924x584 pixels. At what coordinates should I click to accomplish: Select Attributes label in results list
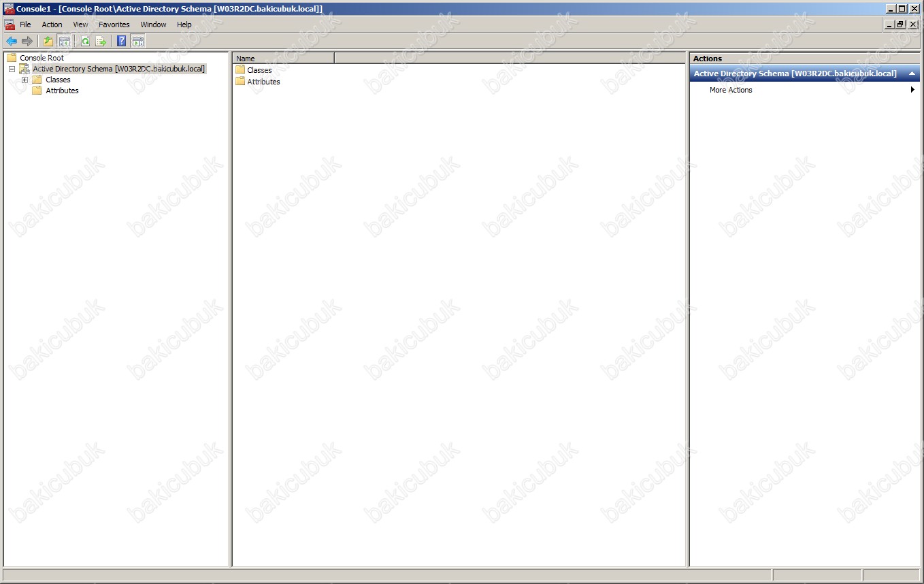click(263, 82)
